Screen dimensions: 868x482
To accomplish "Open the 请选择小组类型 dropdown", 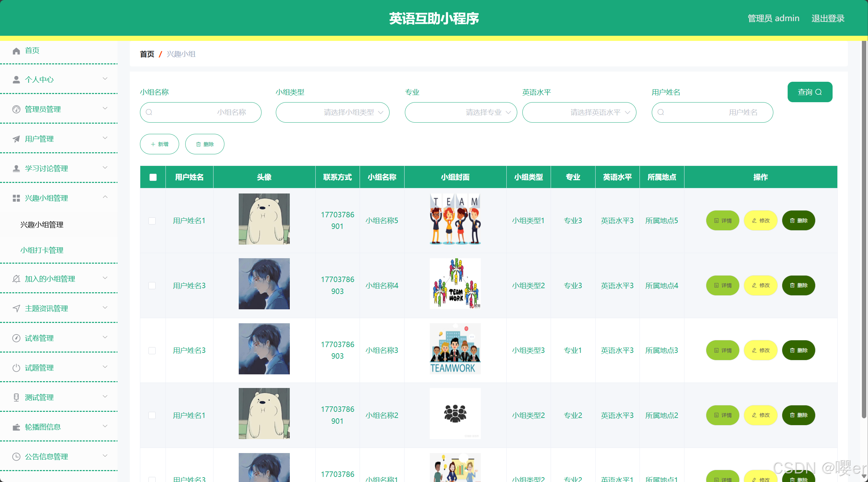I will [332, 112].
